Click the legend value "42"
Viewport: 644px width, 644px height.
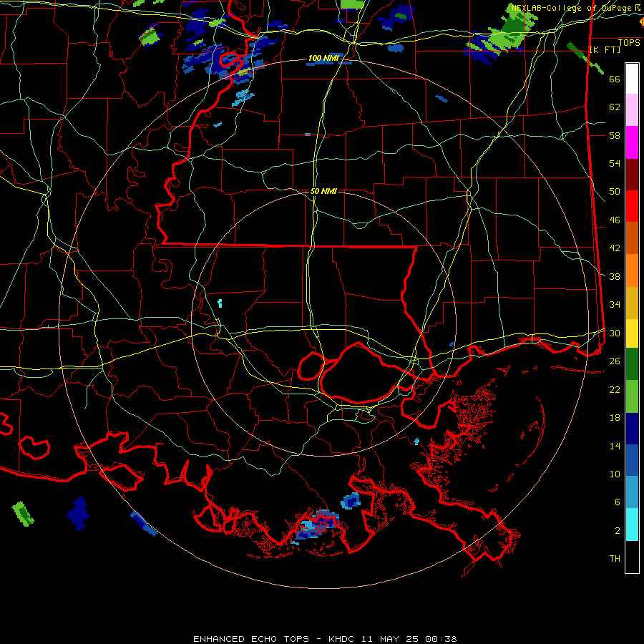[x=615, y=248]
